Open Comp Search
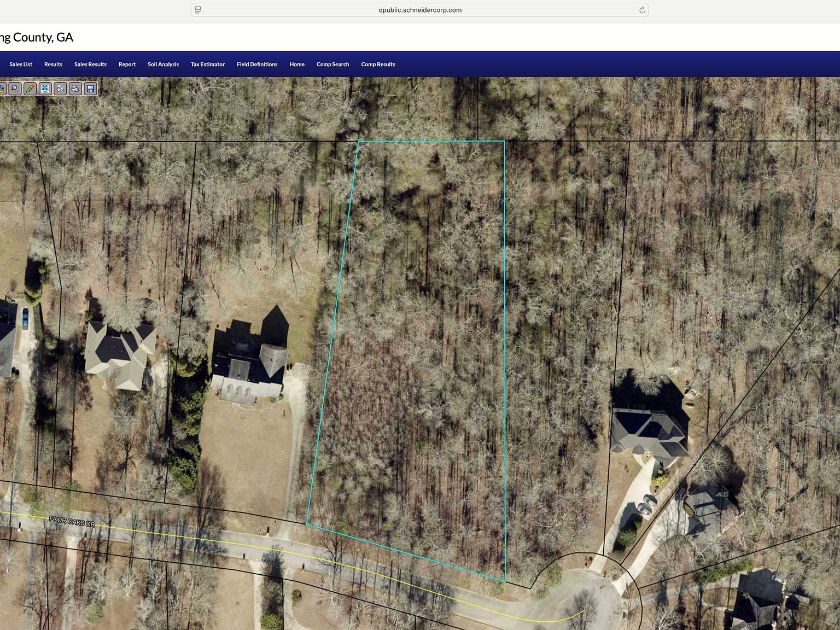The width and height of the screenshot is (840, 630). [x=332, y=64]
